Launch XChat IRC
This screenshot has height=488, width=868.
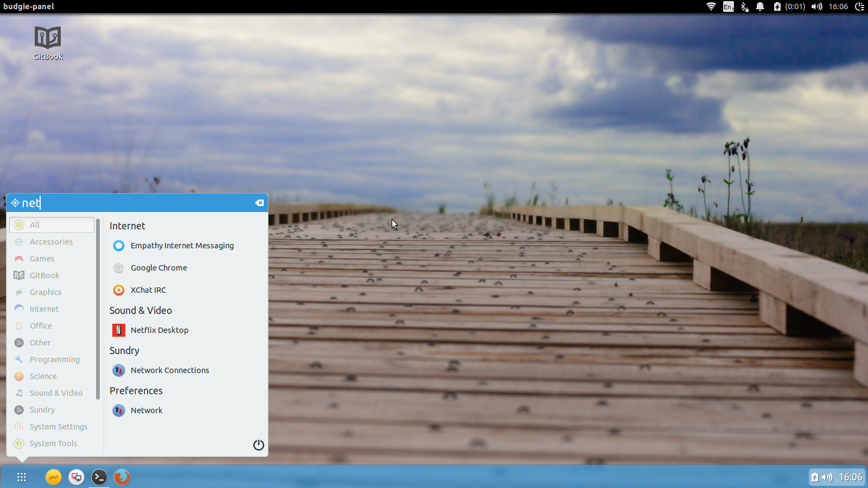tap(186, 290)
